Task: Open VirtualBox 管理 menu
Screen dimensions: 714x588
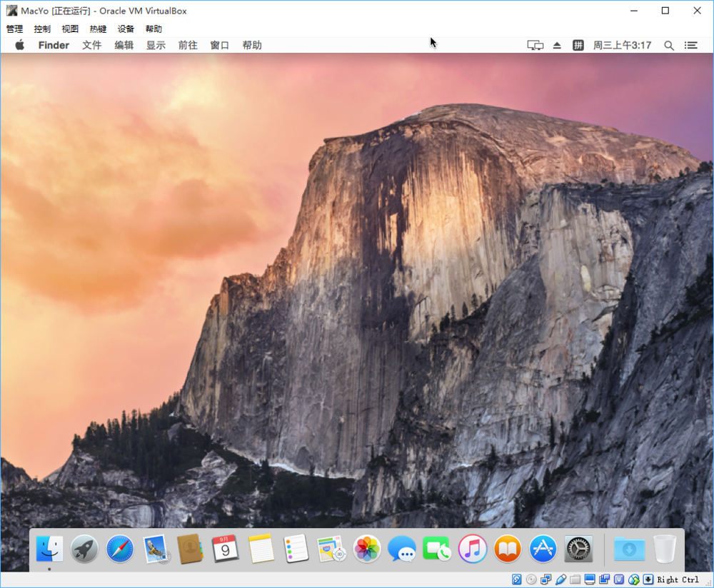Action: tap(14, 29)
